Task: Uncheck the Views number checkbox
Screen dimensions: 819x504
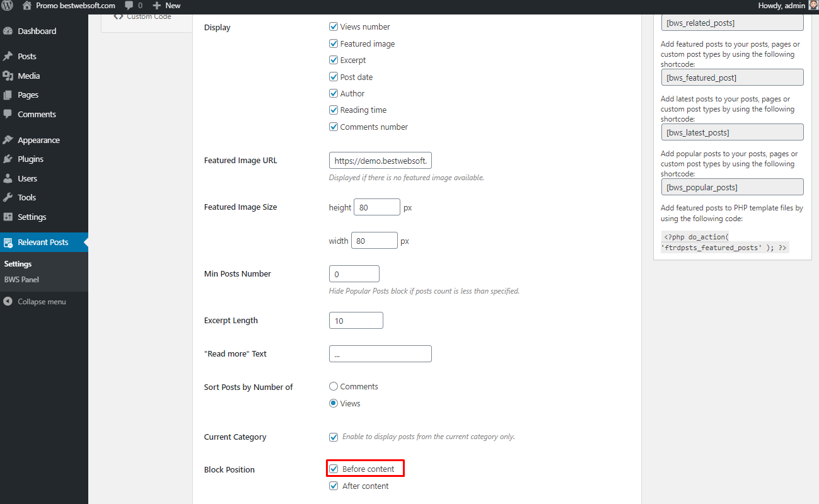Action: (x=334, y=27)
